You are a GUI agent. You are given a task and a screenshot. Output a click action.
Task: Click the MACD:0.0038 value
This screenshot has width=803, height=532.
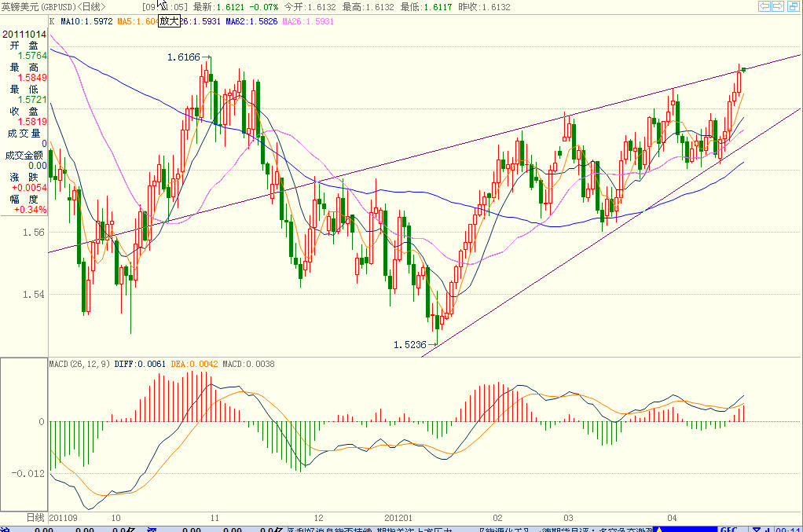[x=248, y=364]
